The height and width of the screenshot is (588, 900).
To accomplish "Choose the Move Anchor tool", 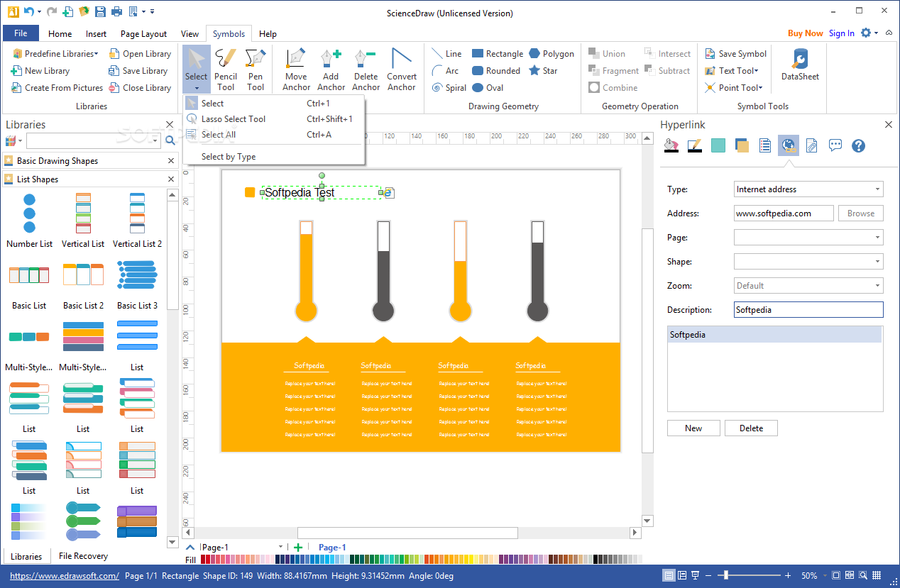I will (x=296, y=70).
